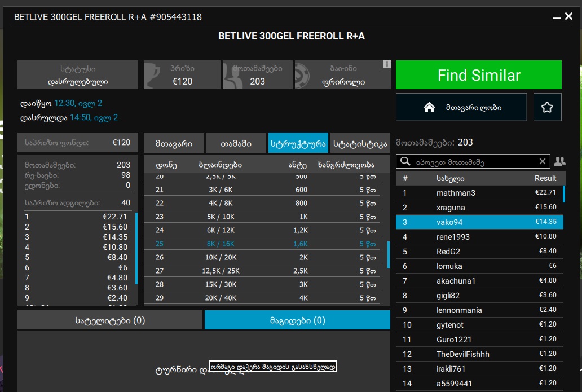Sort players by the სახელი column header
Screen dimensions: 582x392
[450, 179]
